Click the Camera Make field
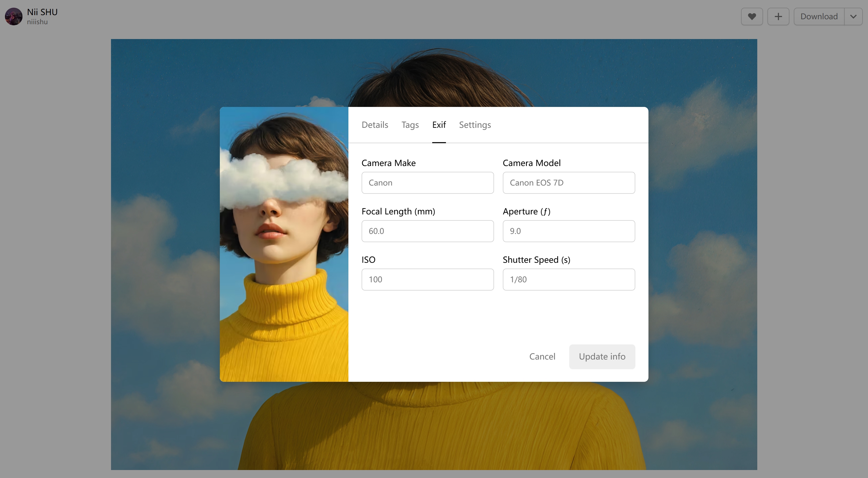868x478 pixels. pos(428,183)
